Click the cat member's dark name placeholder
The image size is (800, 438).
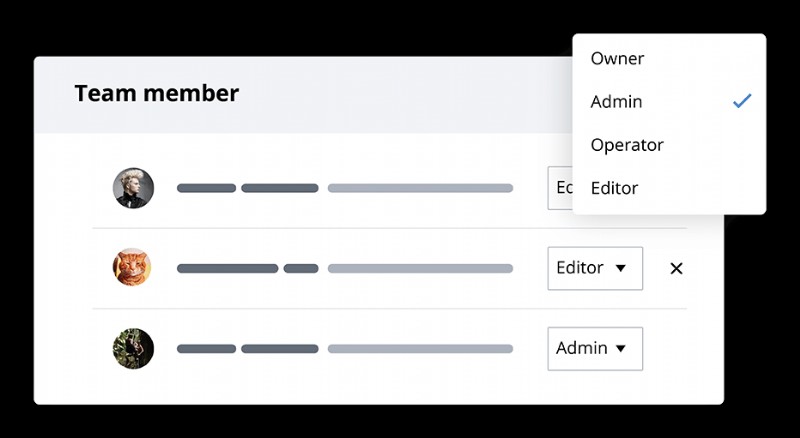[247, 268]
